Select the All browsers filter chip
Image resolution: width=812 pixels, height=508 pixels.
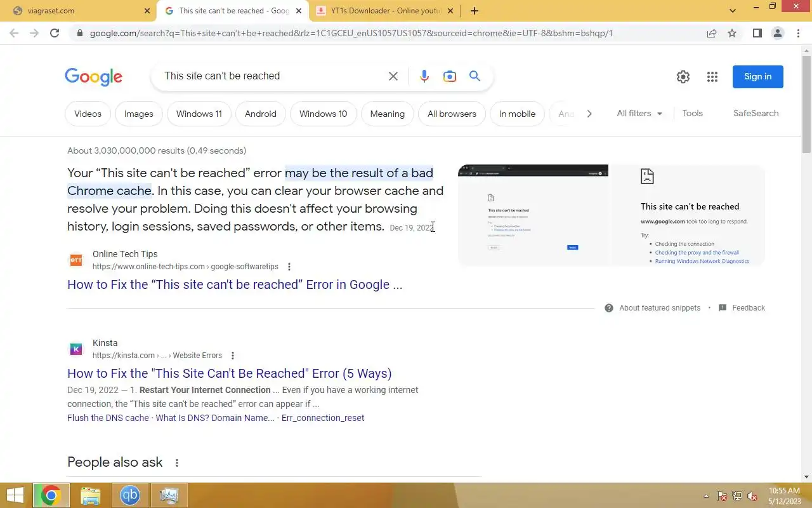pyautogui.click(x=452, y=114)
